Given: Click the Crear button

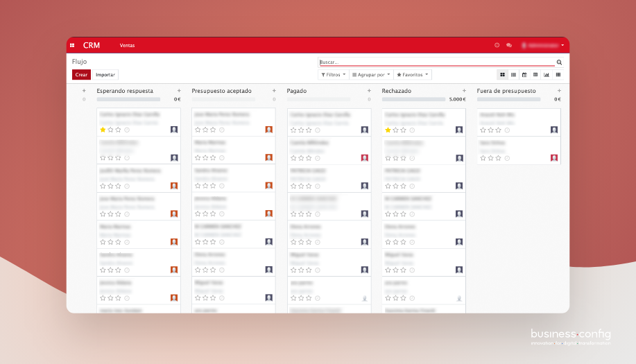Looking at the screenshot, I should click(81, 75).
